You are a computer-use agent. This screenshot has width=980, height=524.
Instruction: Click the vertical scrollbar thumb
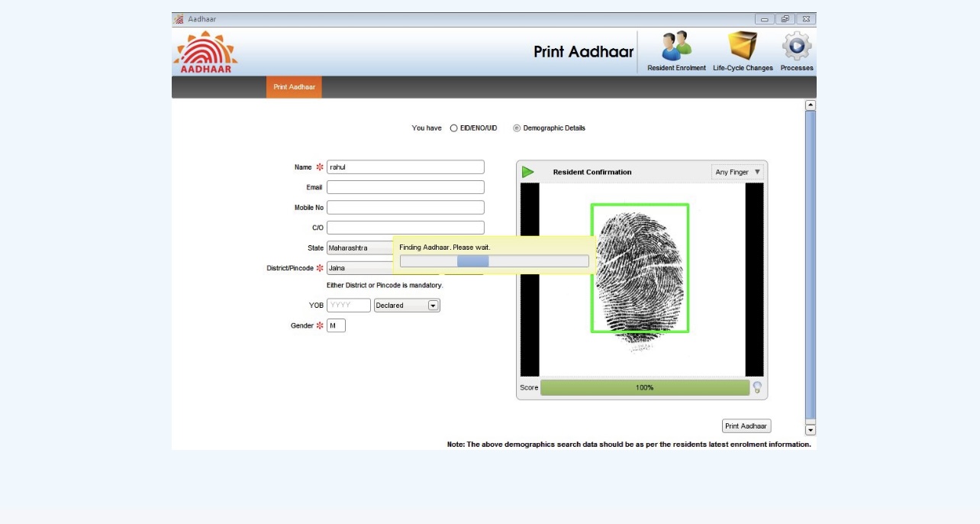point(811,265)
